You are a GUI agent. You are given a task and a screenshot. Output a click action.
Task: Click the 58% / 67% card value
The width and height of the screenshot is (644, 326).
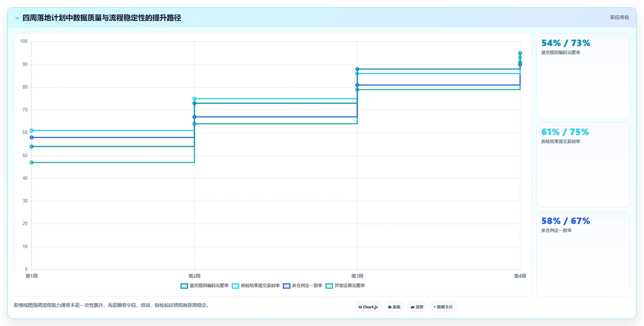click(565, 221)
